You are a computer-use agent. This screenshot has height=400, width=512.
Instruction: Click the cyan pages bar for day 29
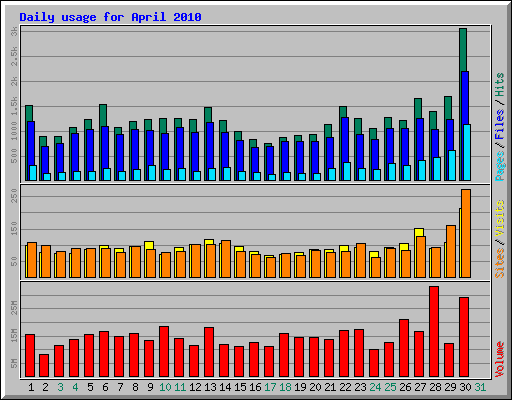[x=452, y=166]
